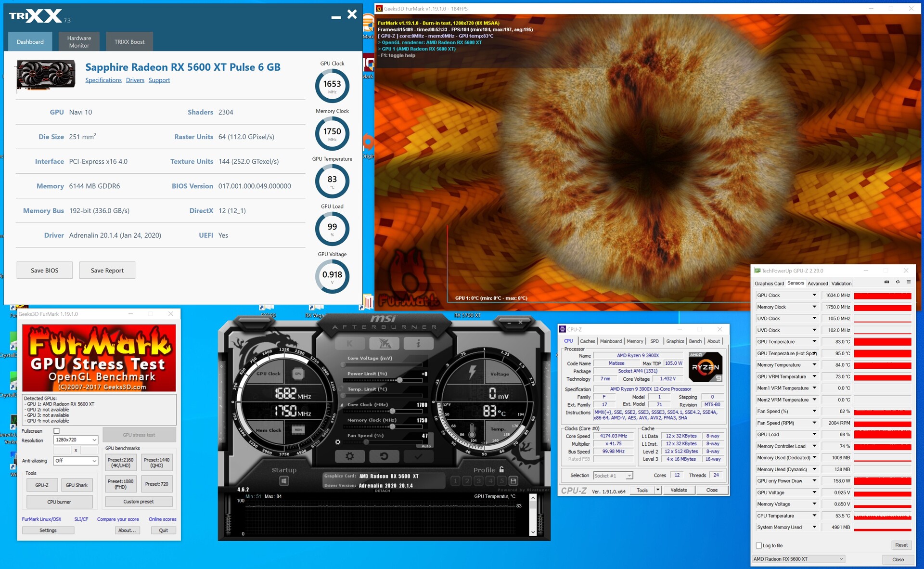
Task: Click Reset button in GPU-Z
Action: click(x=901, y=545)
